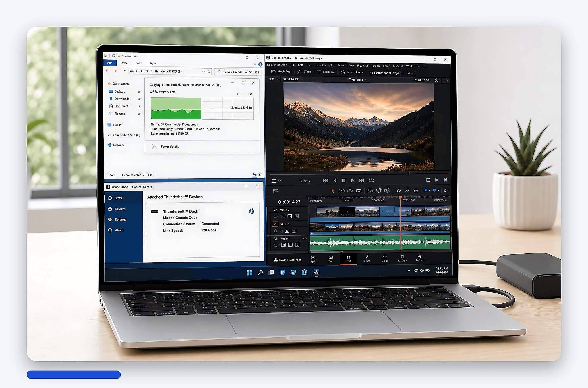Toggle the A1 Audio 1 track selector
This screenshot has height=388, width=588.
pos(275,239)
